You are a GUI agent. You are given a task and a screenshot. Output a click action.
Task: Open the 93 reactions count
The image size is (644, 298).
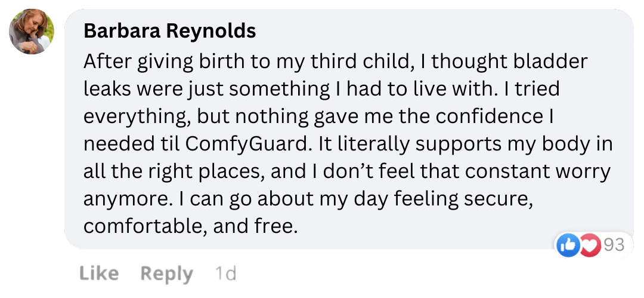(x=614, y=245)
